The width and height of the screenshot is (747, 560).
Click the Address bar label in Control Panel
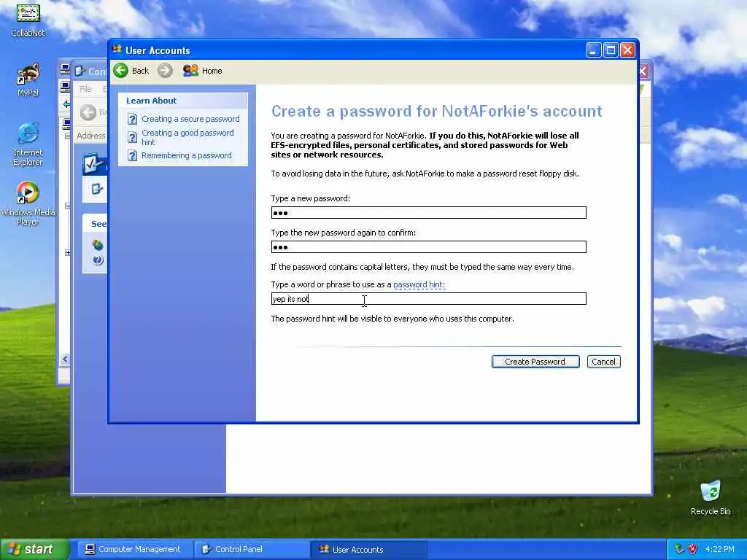91,136
